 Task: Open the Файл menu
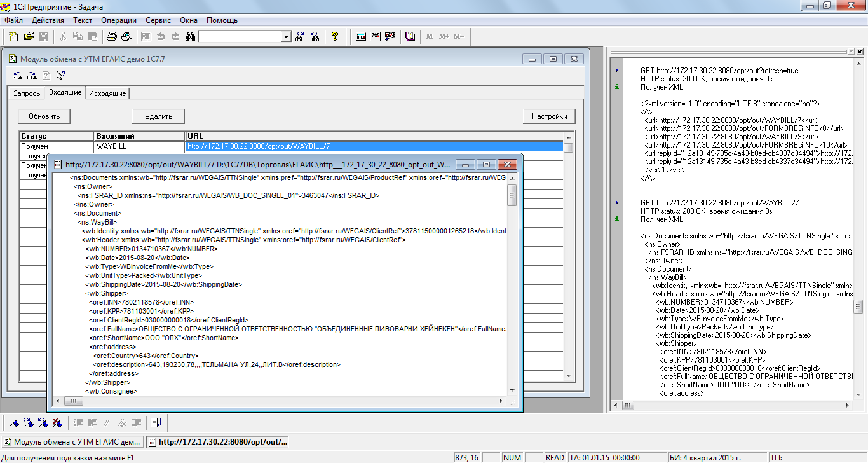[13, 20]
